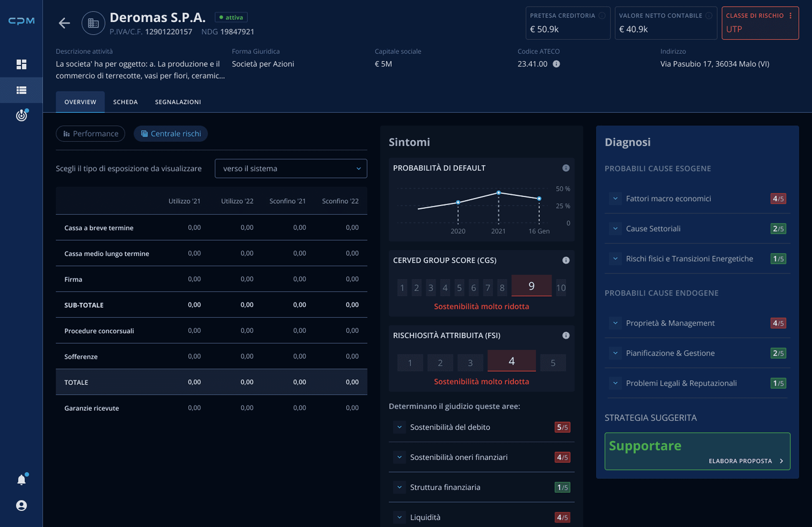Image resolution: width=812 pixels, height=527 pixels.
Task: Open the notifications bell
Action: tap(21, 479)
